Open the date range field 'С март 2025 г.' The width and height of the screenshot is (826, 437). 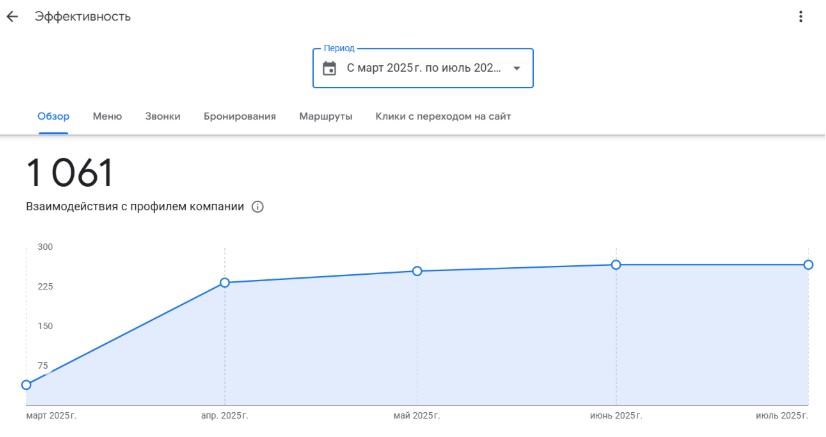coord(422,69)
